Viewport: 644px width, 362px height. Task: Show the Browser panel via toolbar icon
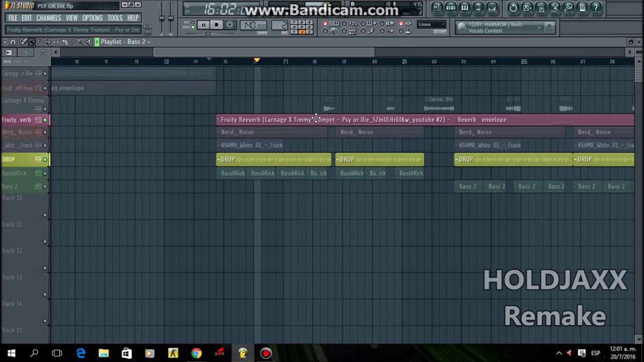[x=478, y=8]
